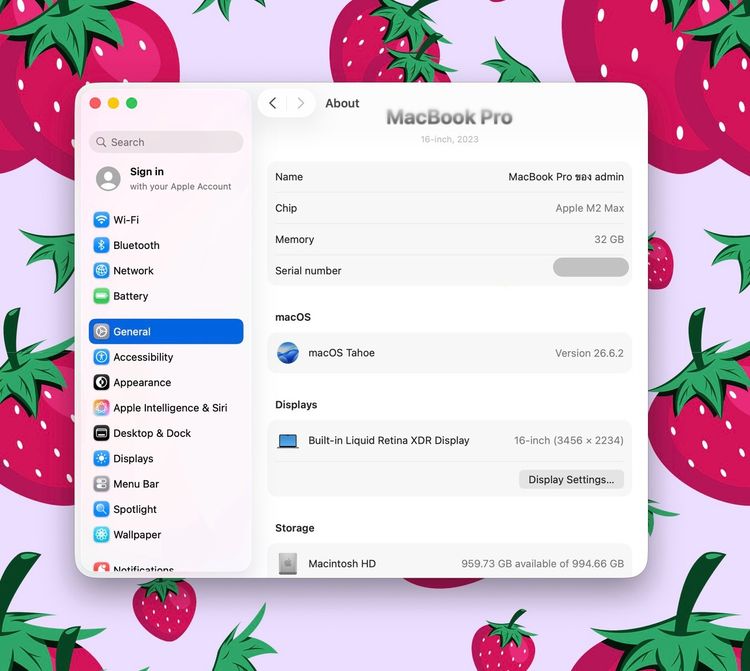Go forward with the right chevron
750x671 pixels.
300,103
